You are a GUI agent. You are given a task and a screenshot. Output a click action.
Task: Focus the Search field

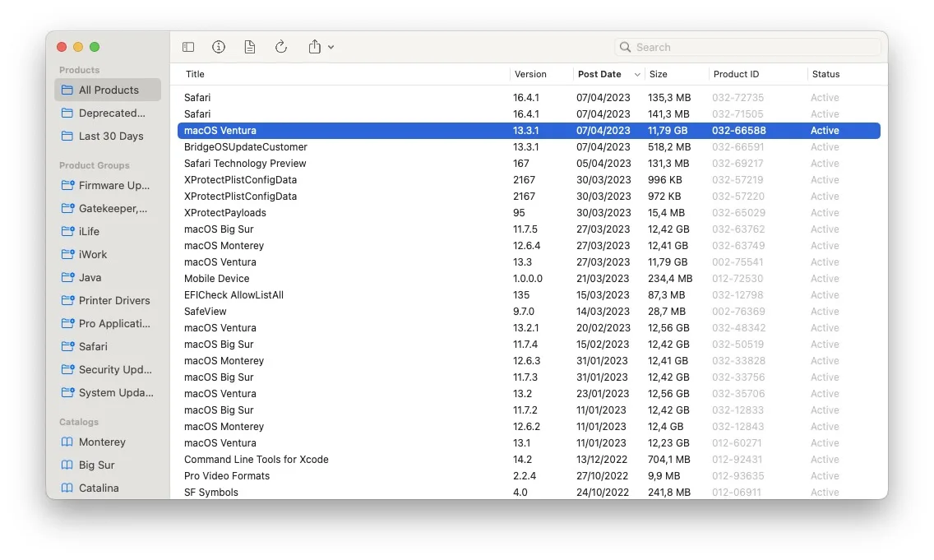747,47
